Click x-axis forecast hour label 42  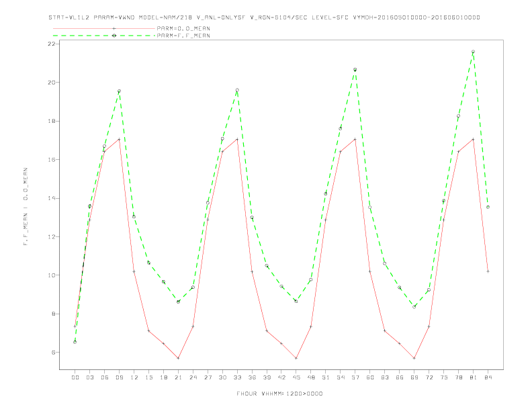click(x=281, y=377)
